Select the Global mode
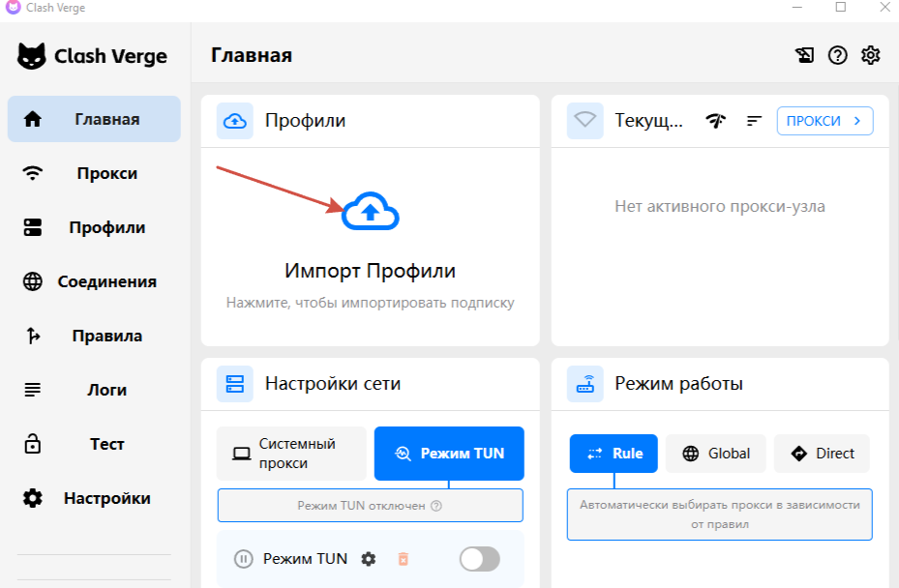This screenshot has height=588, width=899. click(x=715, y=454)
